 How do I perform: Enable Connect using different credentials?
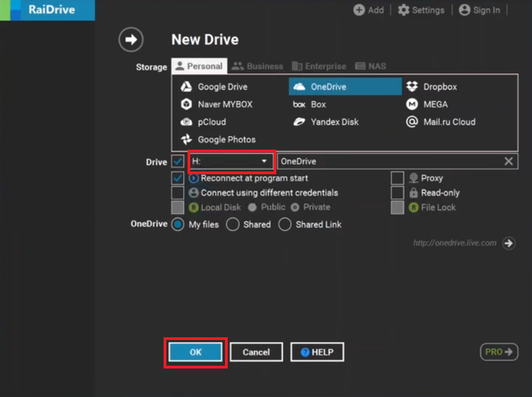tap(178, 193)
